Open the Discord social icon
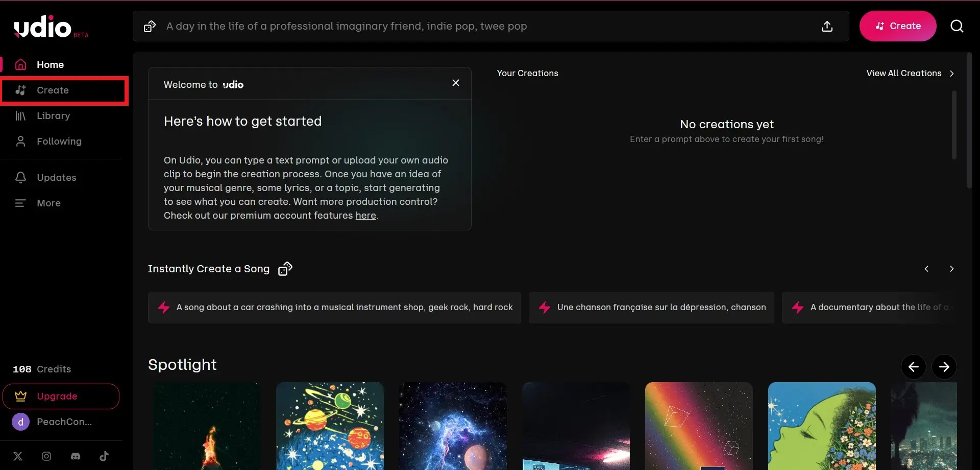This screenshot has height=470, width=980. 76,456
